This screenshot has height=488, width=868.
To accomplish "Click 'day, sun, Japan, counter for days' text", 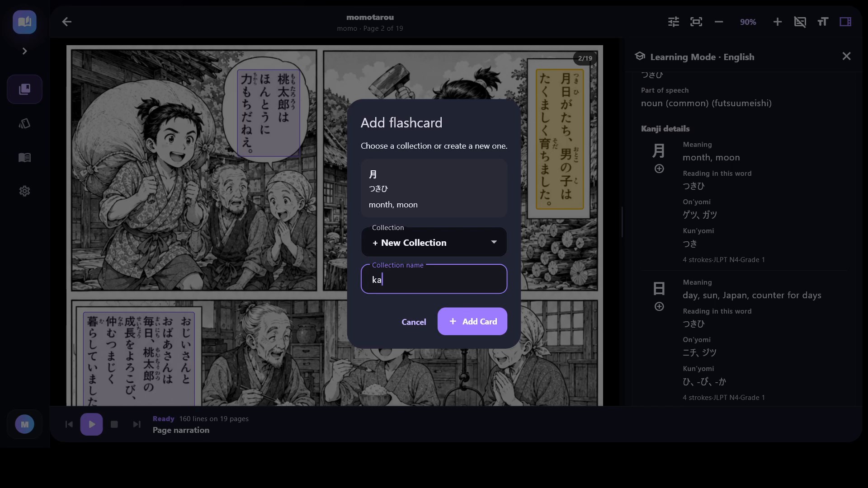I will pyautogui.click(x=752, y=295).
